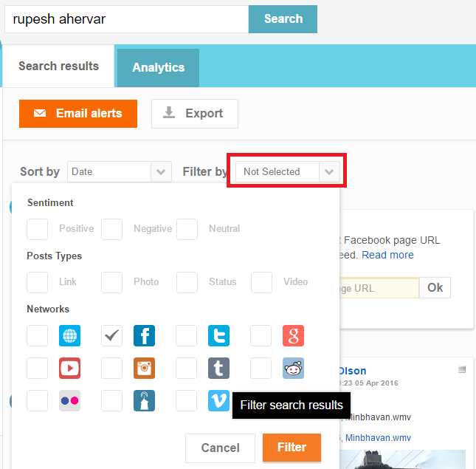Apply the orange Filter button
Viewport: 476px width, 469px height.
click(292, 448)
